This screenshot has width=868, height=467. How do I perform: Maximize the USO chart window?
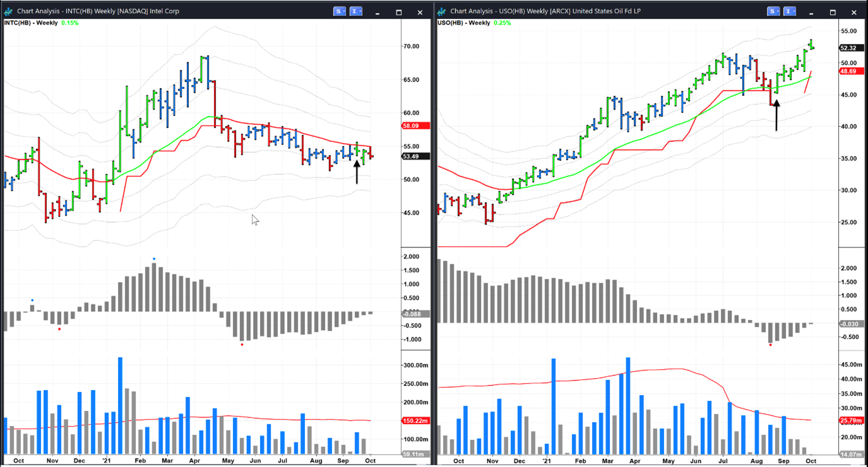click(x=833, y=12)
